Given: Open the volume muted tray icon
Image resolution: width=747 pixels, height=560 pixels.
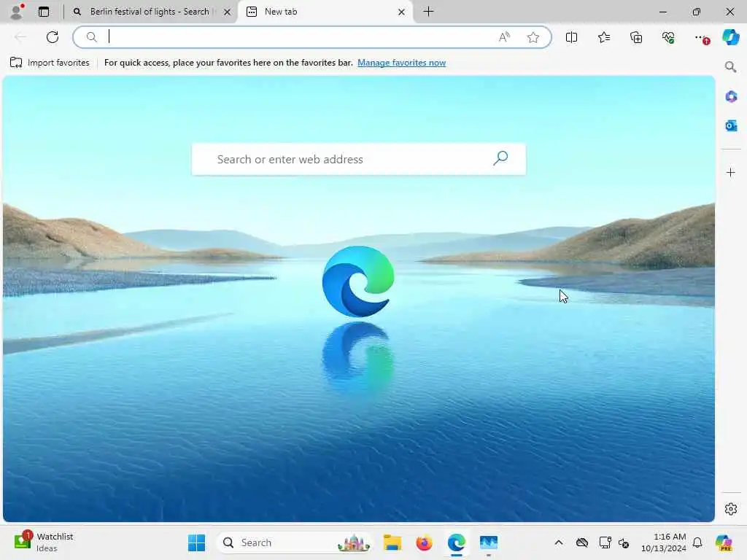Looking at the screenshot, I should click(624, 542).
